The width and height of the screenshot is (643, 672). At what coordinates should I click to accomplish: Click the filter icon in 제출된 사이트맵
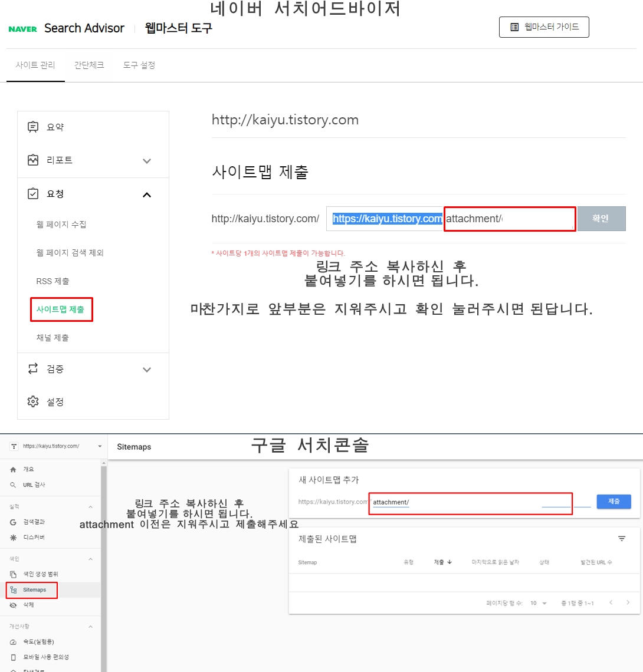(622, 539)
